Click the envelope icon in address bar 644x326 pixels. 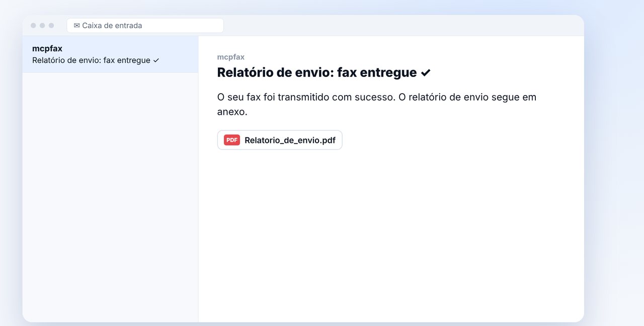77,26
